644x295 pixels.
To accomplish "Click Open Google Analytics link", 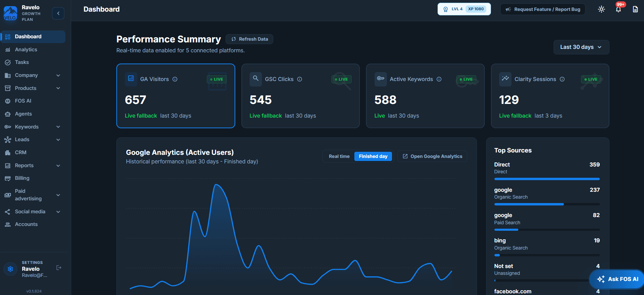I will (432, 157).
